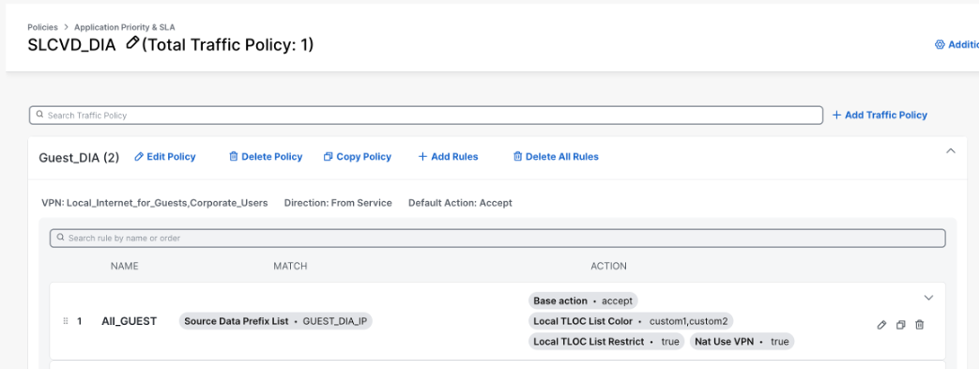
Task: Edit the All_GUEST rule pencil icon
Action: pos(881,325)
